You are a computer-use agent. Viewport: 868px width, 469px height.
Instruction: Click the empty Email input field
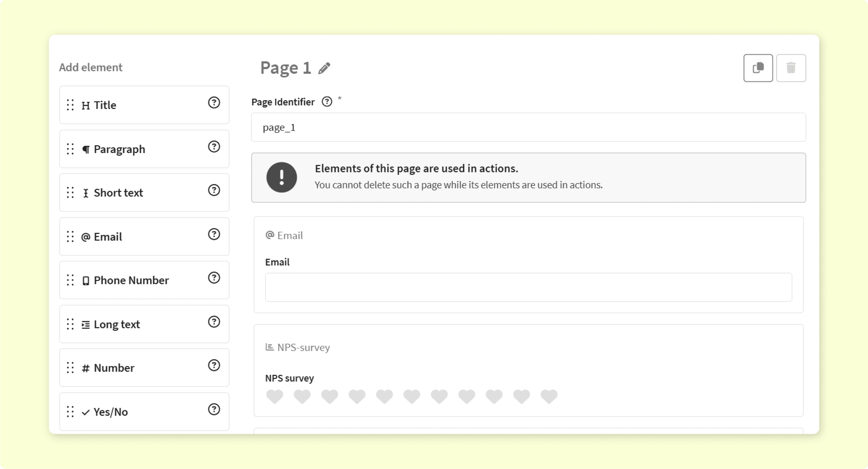point(528,287)
